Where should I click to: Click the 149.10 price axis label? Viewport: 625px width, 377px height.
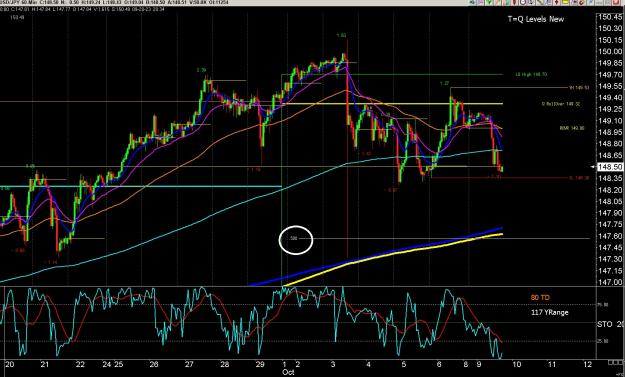pyautogui.click(x=610, y=120)
